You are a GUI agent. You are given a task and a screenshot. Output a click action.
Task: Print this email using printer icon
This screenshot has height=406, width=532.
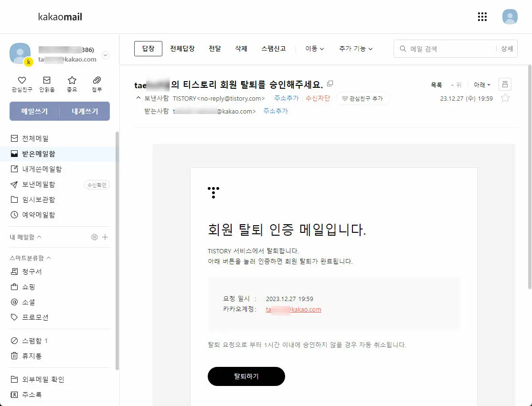click(x=505, y=84)
